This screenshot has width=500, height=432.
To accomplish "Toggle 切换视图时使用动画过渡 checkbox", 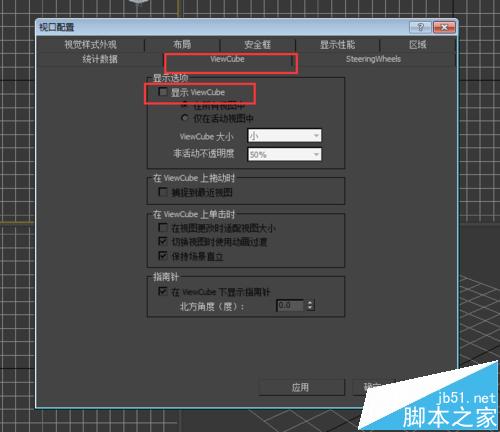I will [x=163, y=241].
